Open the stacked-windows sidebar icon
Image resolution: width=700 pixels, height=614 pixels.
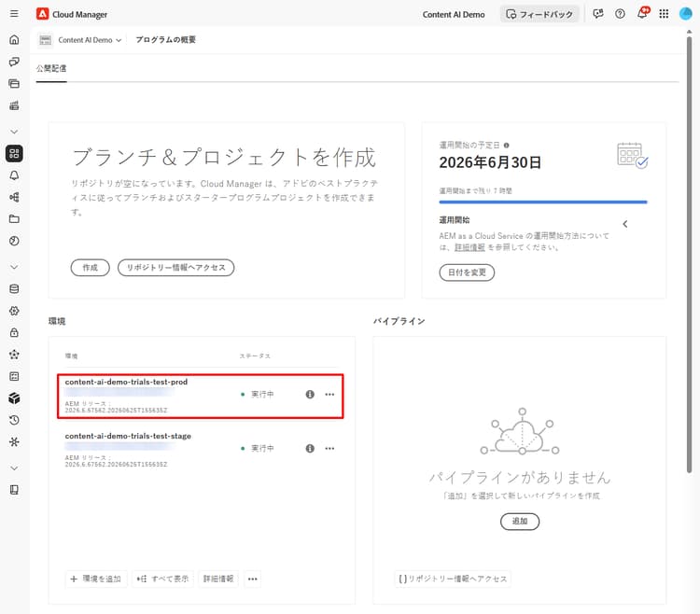(x=14, y=83)
